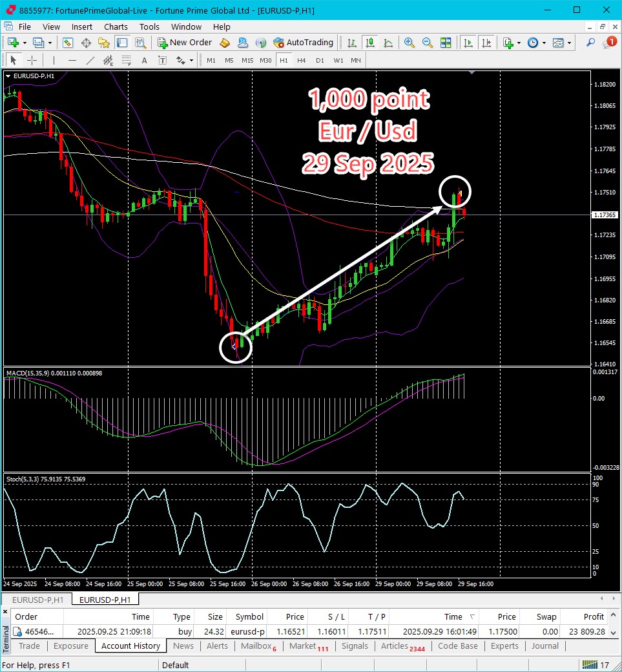
Task: Toggle AutoTrading on or off
Action: tap(304, 43)
